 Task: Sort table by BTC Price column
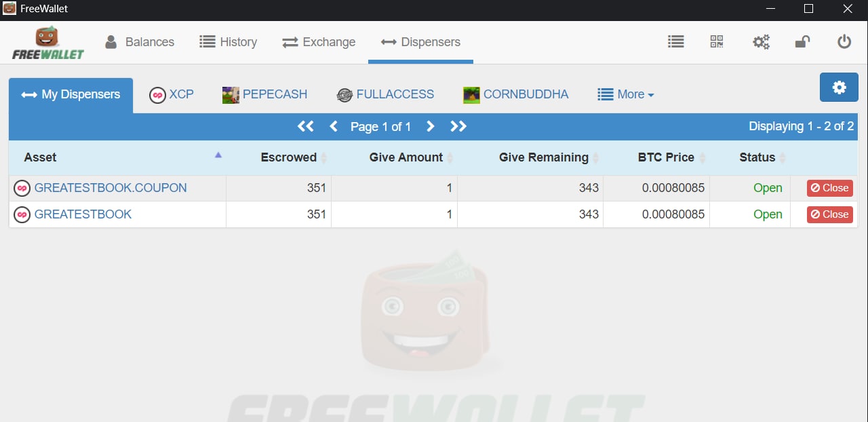coord(656,157)
